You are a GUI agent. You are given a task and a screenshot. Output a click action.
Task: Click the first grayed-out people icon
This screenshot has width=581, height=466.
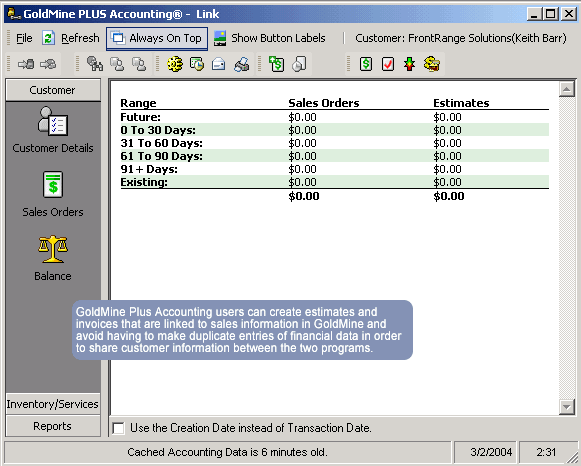tap(117, 64)
